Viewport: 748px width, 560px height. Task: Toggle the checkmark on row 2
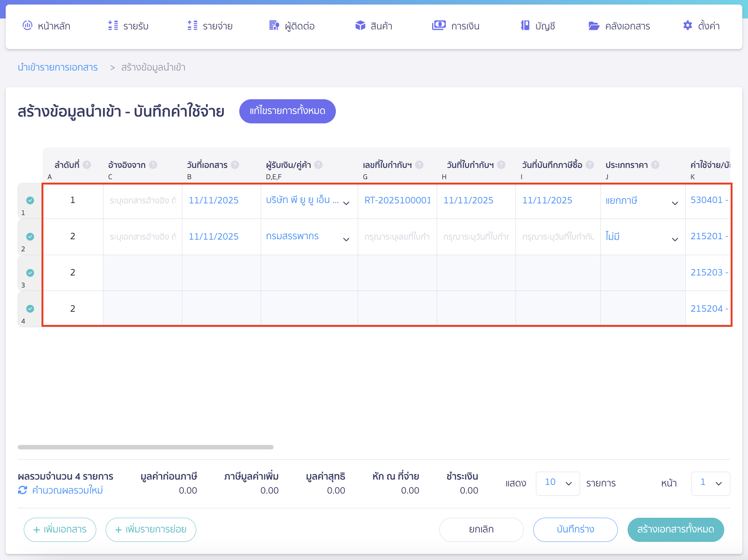(x=30, y=237)
